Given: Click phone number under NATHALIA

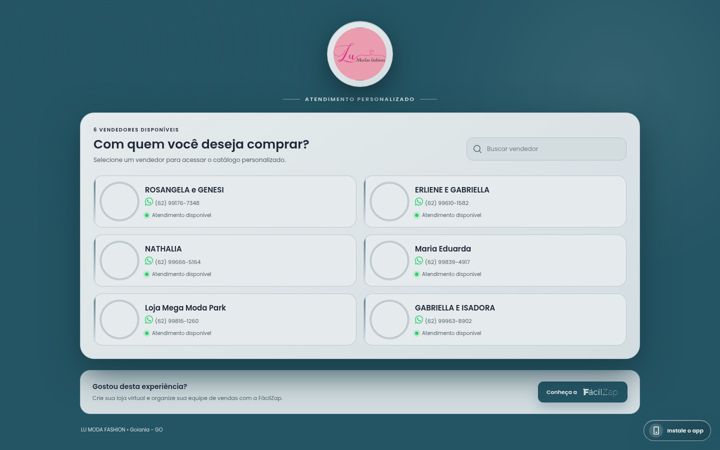Looking at the screenshot, I should [x=178, y=262].
